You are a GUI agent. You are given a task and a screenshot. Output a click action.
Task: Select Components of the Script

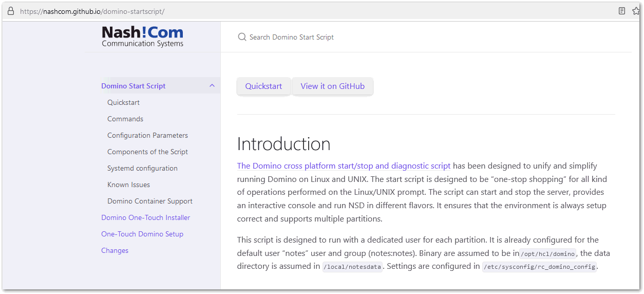(x=147, y=152)
